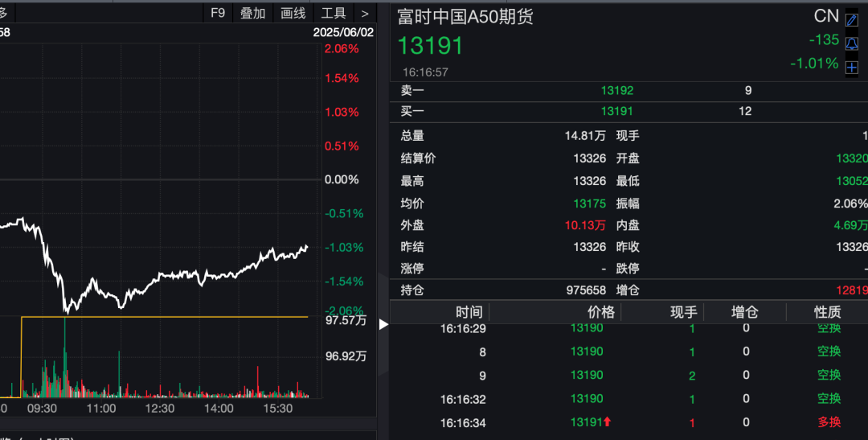The width and height of the screenshot is (868, 440).
Task: Add contract to watchlist with plus icon
Action: click(x=852, y=68)
